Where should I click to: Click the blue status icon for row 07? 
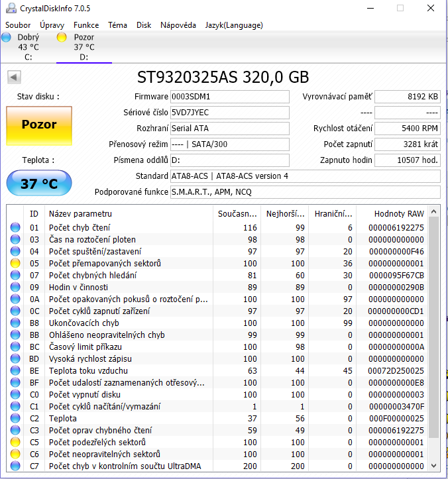coord(15,275)
